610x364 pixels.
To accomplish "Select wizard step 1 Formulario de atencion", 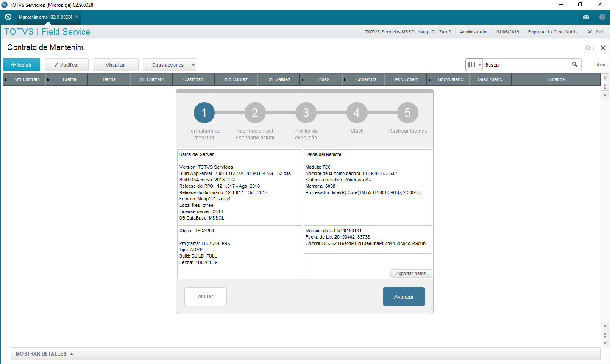I will tap(204, 113).
